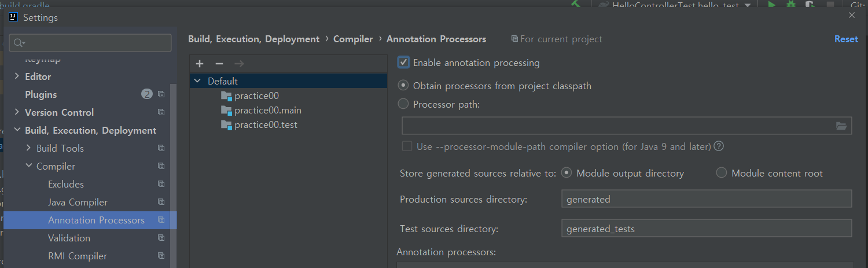Select Obtain processors from project classpath
The height and width of the screenshot is (268, 868).
coord(403,86)
